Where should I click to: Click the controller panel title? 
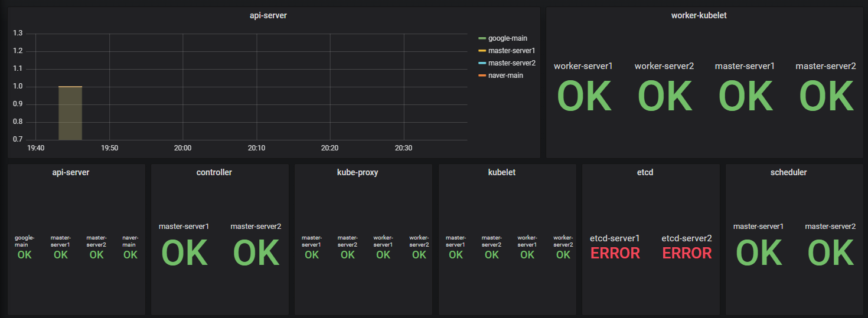pyautogui.click(x=214, y=172)
